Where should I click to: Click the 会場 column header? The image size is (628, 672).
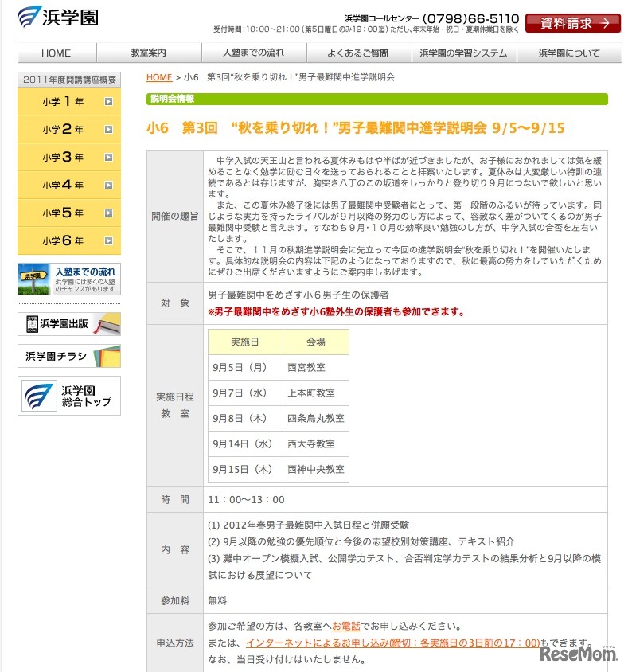pos(316,342)
